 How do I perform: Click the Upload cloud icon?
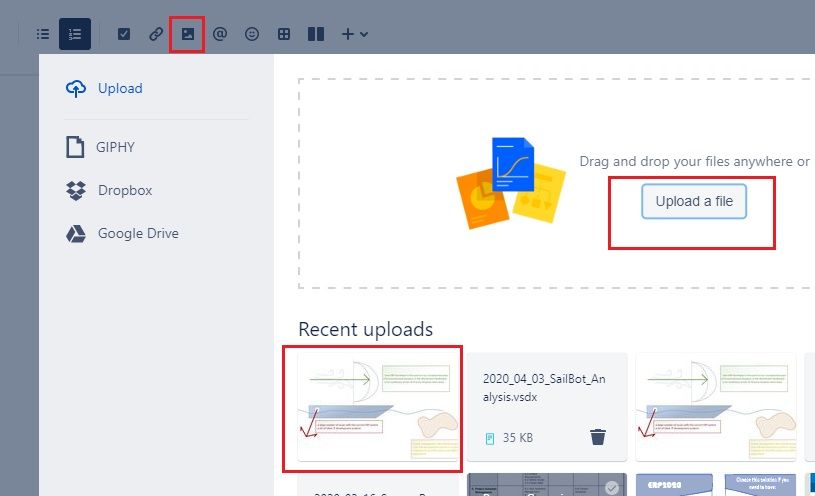(76, 89)
